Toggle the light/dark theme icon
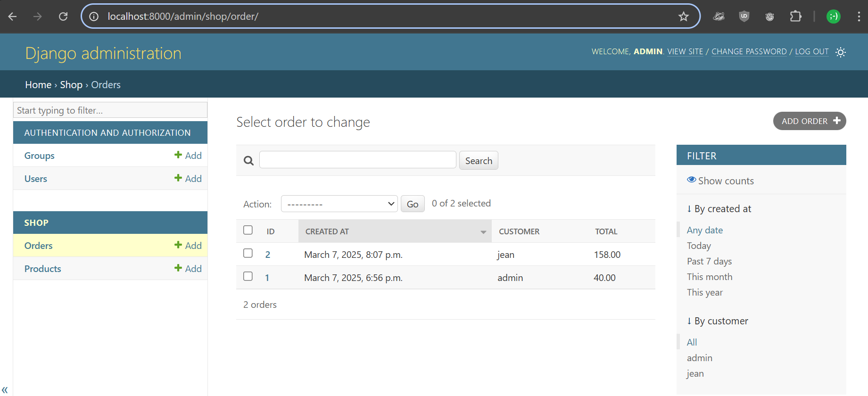The height and width of the screenshot is (396, 868). [840, 52]
